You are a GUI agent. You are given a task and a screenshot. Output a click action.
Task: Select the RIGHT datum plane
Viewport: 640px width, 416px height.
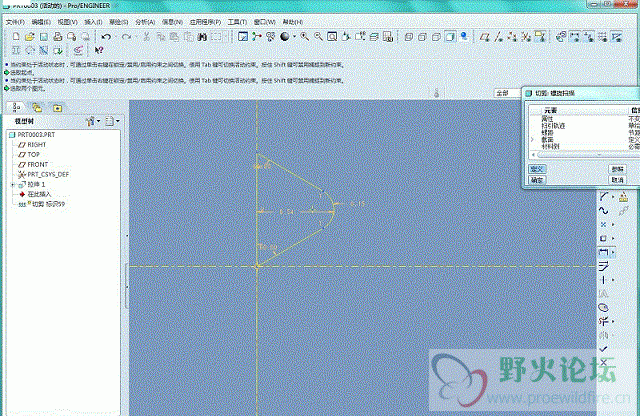(x=36, y=145)
